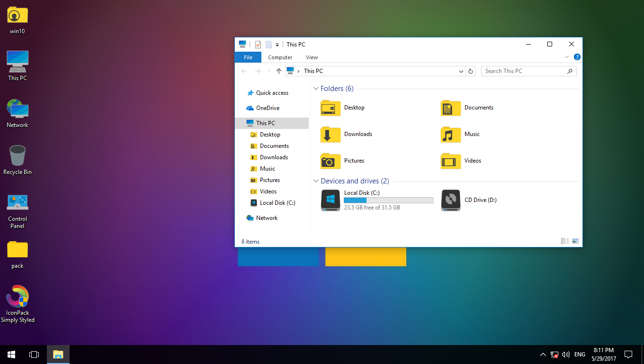Image resolution: width=644 pixels, height=364 pixels.
Task: Refresh the view with the refresh icon
Action: (x=470, y=71)
